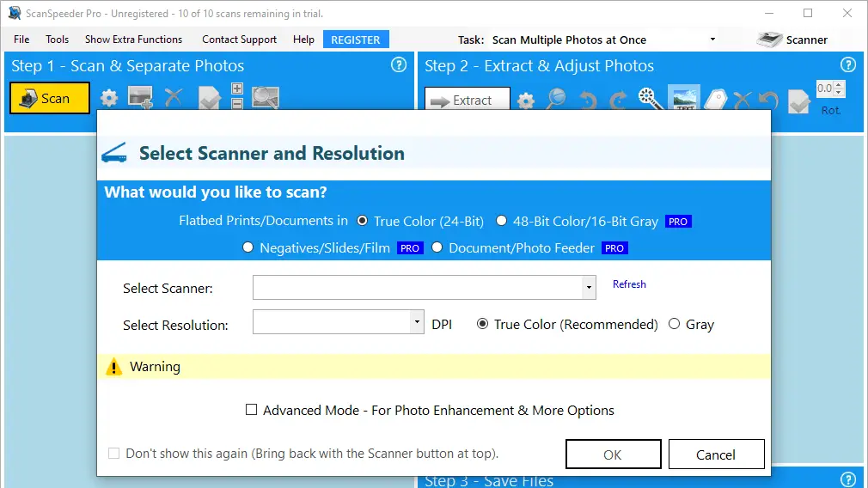868x488 pixels.
Task: Click the tag label icon in Step 2
Action: tap(716, 101)
